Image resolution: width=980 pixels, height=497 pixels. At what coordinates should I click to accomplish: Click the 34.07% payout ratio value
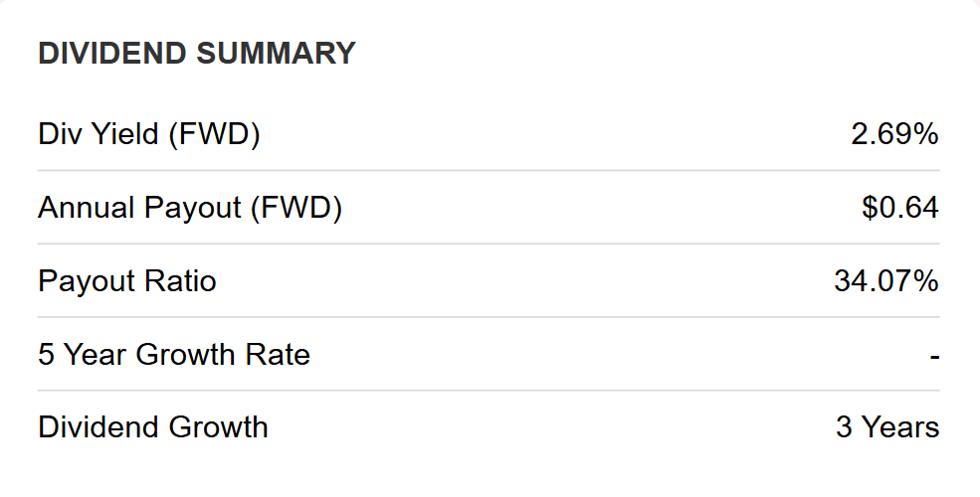coord(886,281)
